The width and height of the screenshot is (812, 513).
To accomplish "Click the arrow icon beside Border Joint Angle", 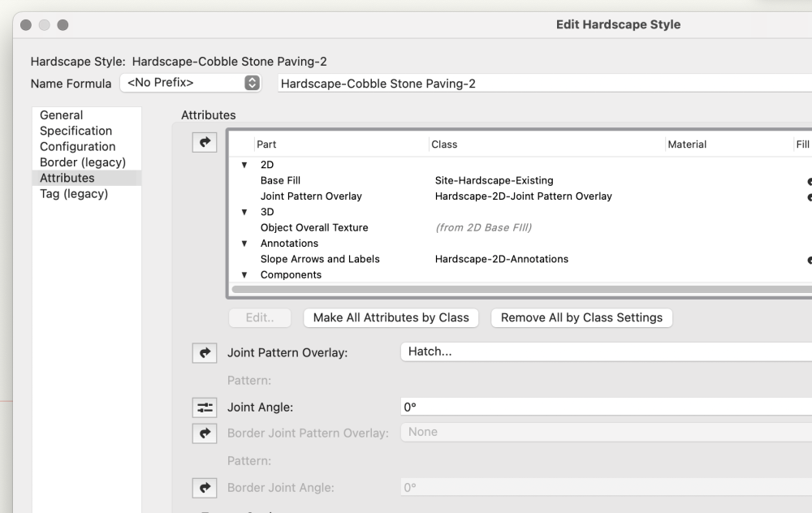I will (x=204, y=488).
